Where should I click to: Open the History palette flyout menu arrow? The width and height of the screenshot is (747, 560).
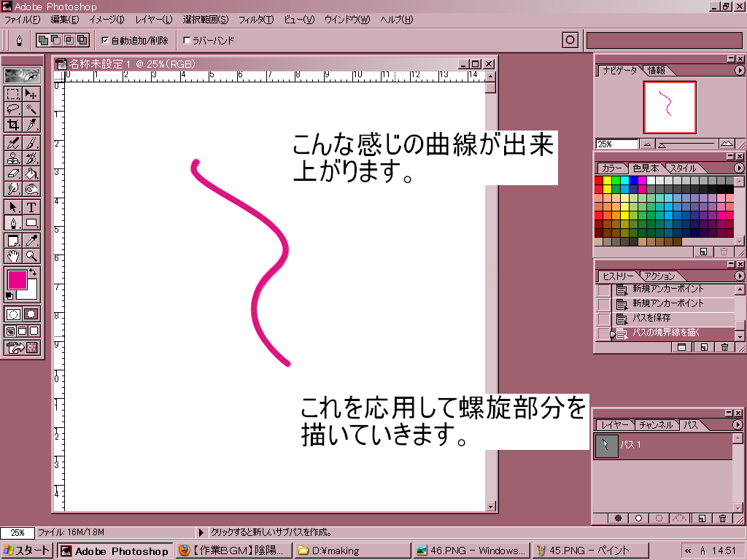pos(739,276)
